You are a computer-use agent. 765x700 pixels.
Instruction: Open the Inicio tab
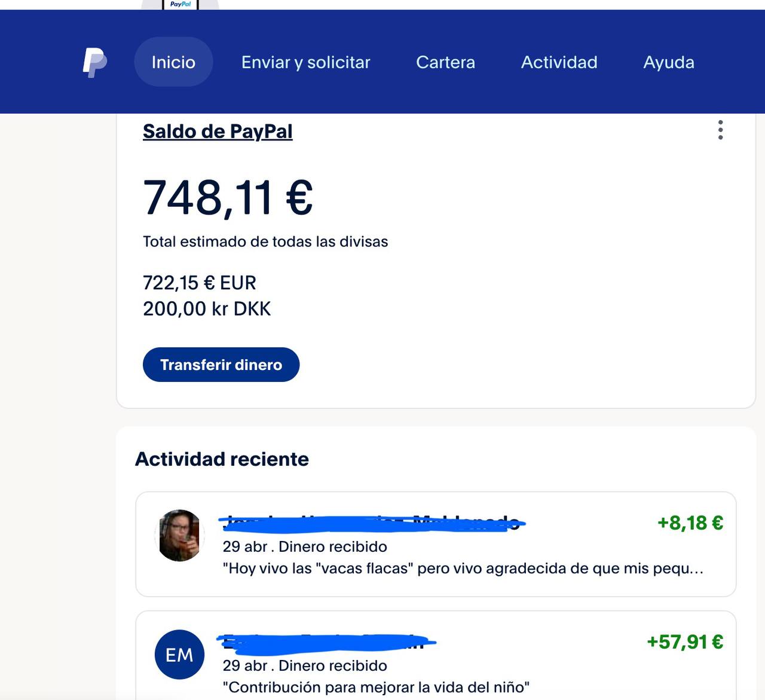(x=173, y=62)
